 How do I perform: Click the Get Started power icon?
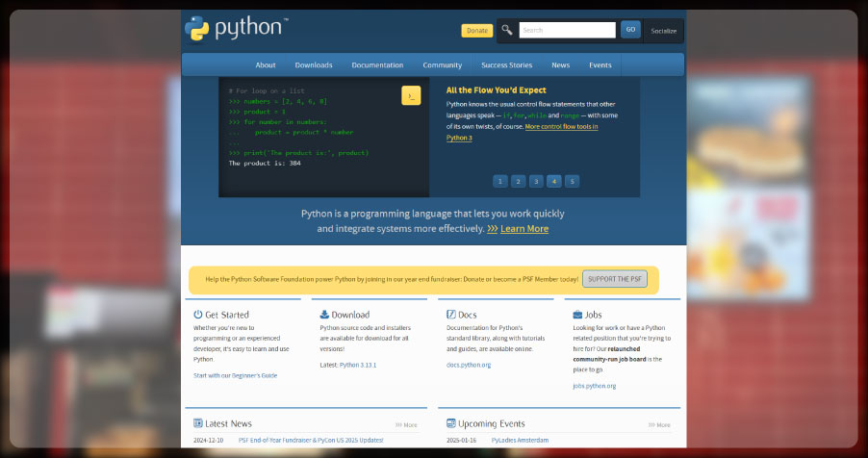pyautogui.click(x=198, y=315)
